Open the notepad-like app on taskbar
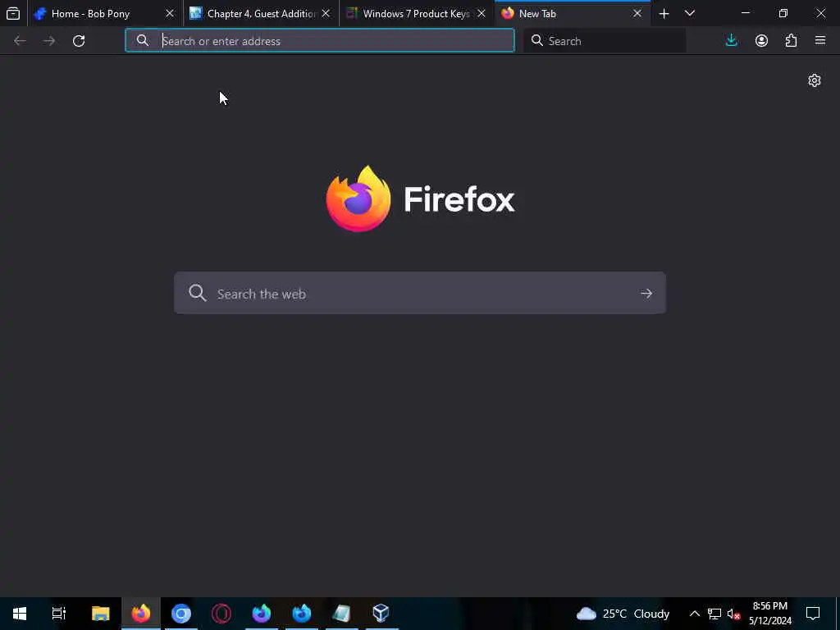The width and height of the screenshot is (840, 630). [342, 614]
